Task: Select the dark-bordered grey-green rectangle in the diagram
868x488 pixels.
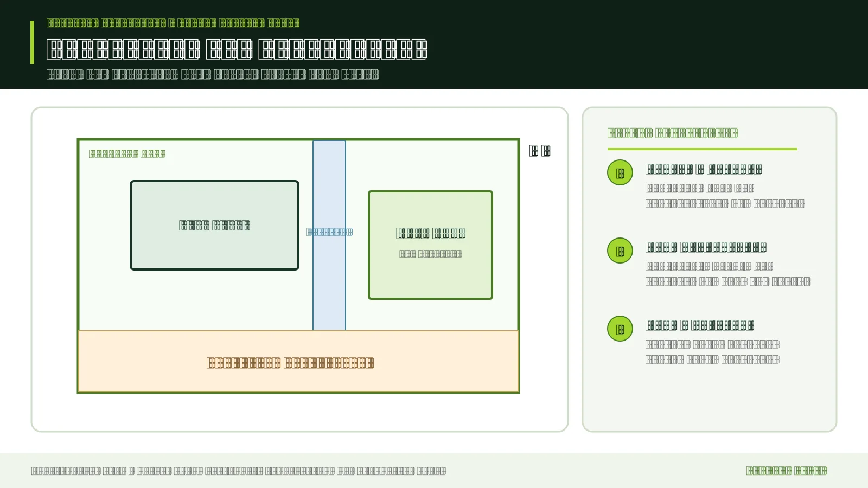Action: coord(214,225)
